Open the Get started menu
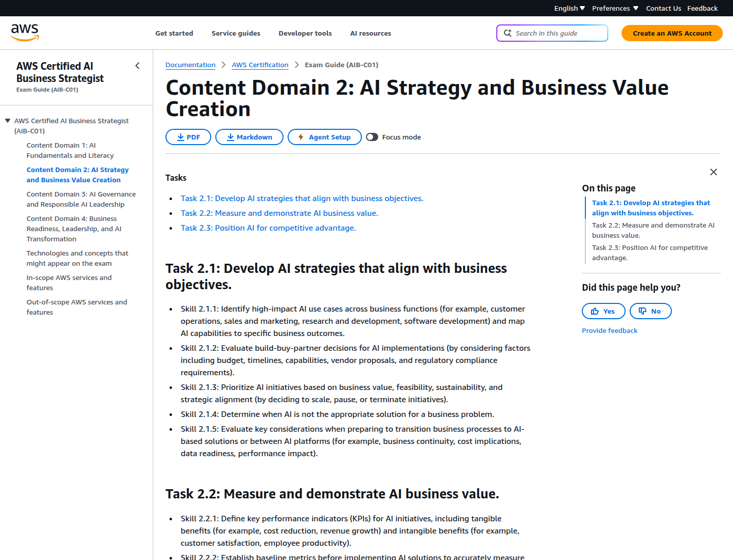Viewport: 733px width, 560px height. [x=174, y=33]
